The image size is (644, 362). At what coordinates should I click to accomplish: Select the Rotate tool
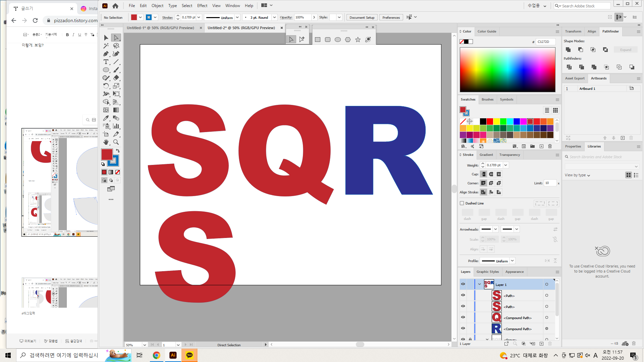click(x=106, y=86)
